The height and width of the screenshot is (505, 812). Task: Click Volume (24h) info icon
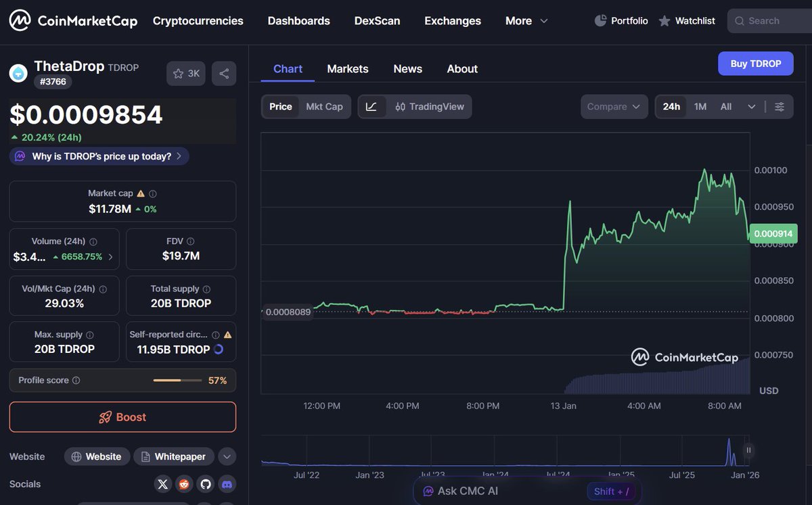coord(93,241)
